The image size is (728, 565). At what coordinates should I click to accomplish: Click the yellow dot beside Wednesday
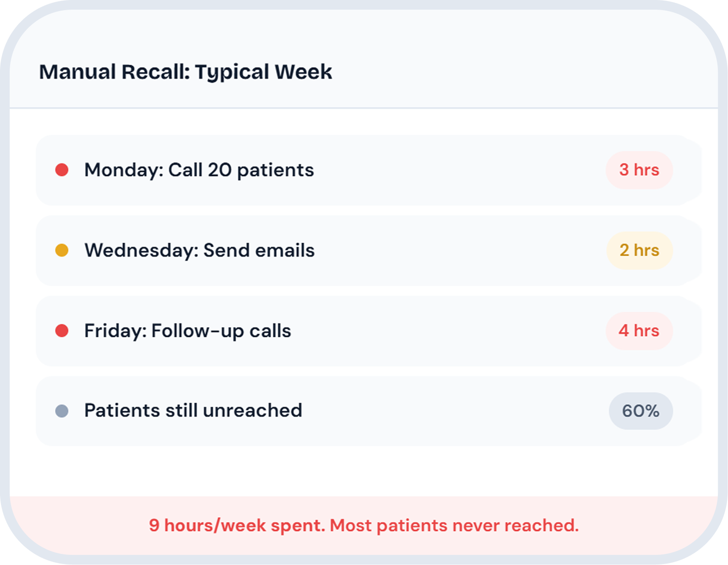(x=62, y=250)
